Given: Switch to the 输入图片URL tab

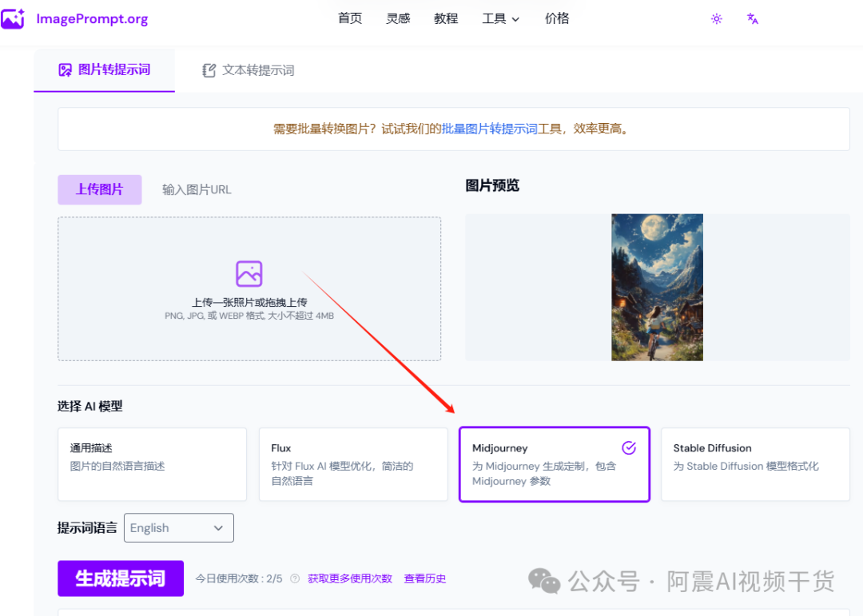Looking at the screenshot, I should pyautogui.click(x=196, y=189).
